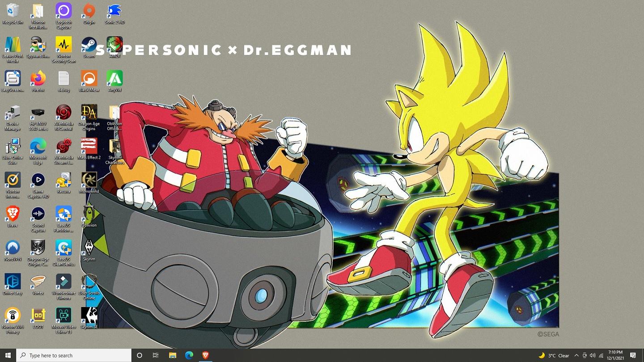Expand the hidden system tray icons chevron

(x=576, y=355)
